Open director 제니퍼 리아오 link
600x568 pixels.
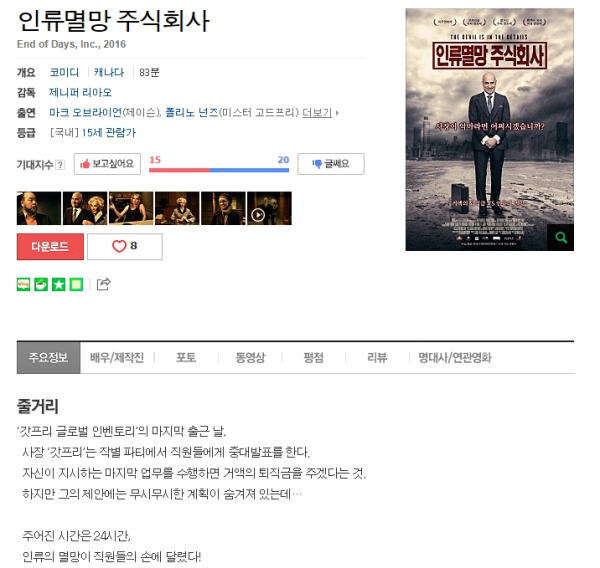pos(80,92)
